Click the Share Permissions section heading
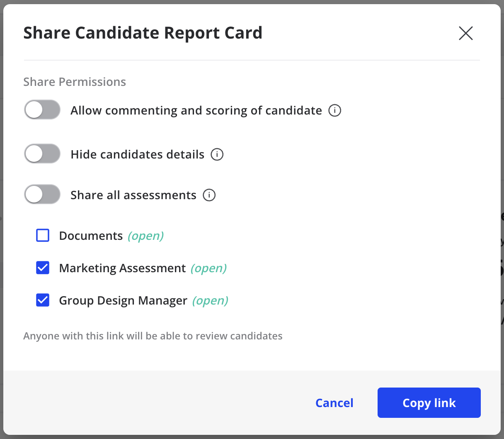The height and width of the screenshot is (439, 504). tap(75, 82)
